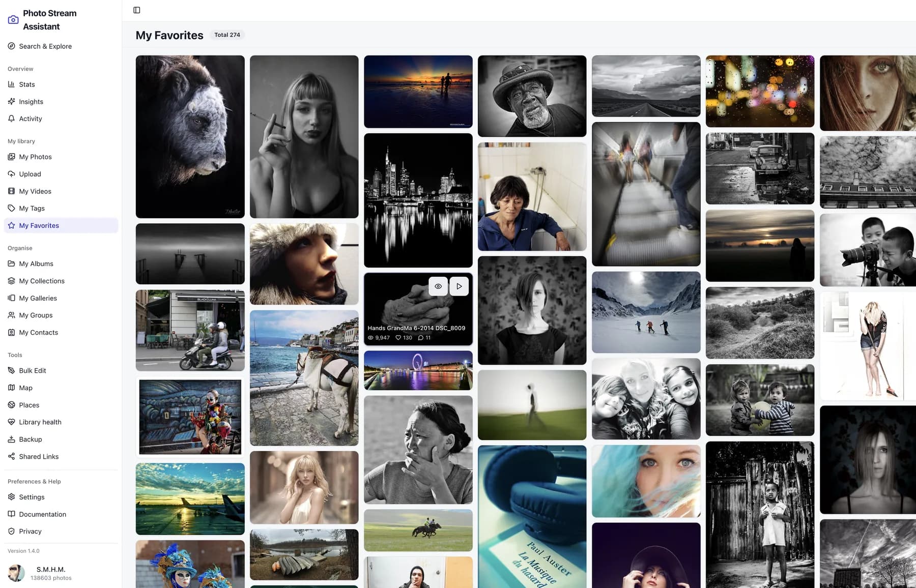Click the My Galleries icon

tap(11, 298)
